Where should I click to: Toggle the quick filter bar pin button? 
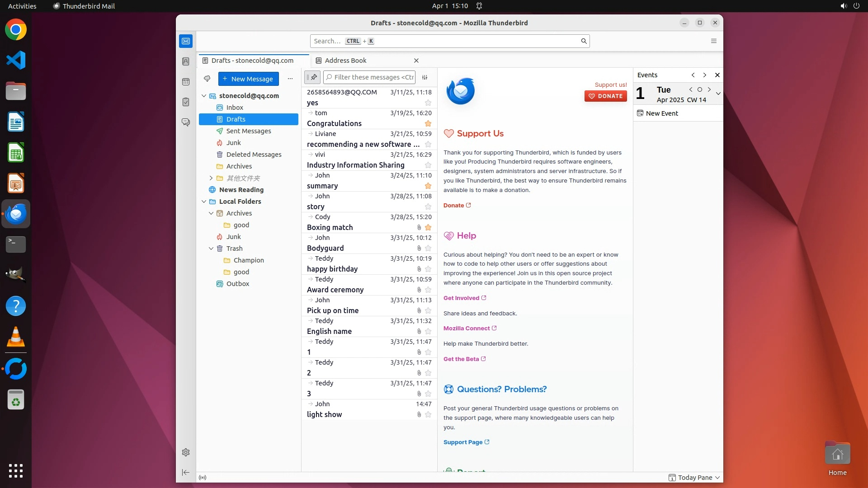coord(312,77)
